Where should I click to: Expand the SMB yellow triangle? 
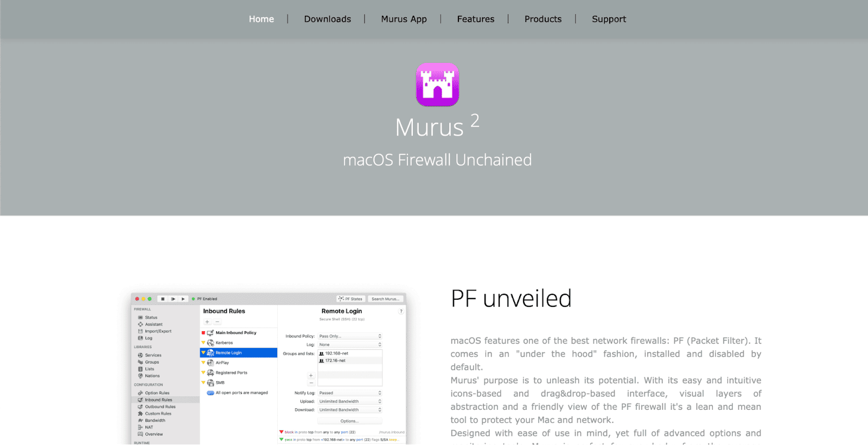click(203, 383)
